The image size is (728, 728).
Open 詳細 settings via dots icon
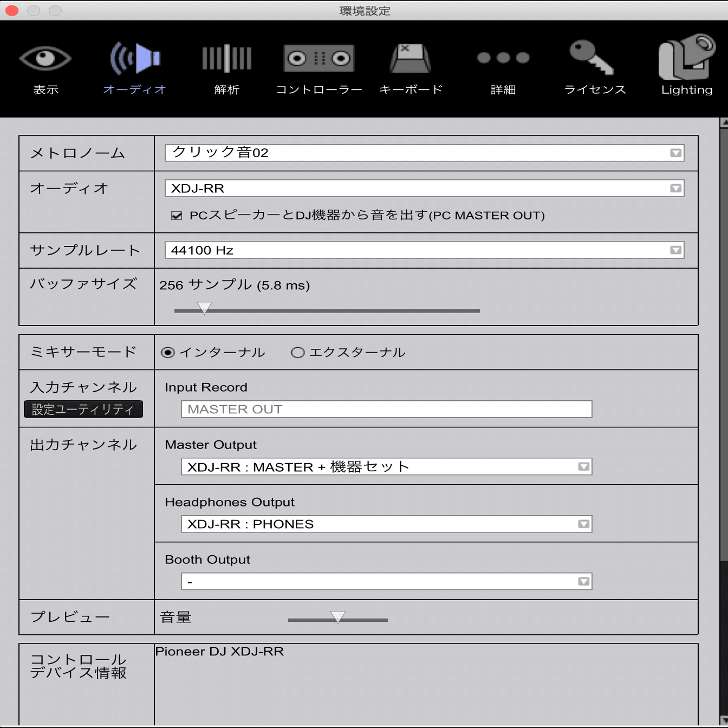point(503,58)
